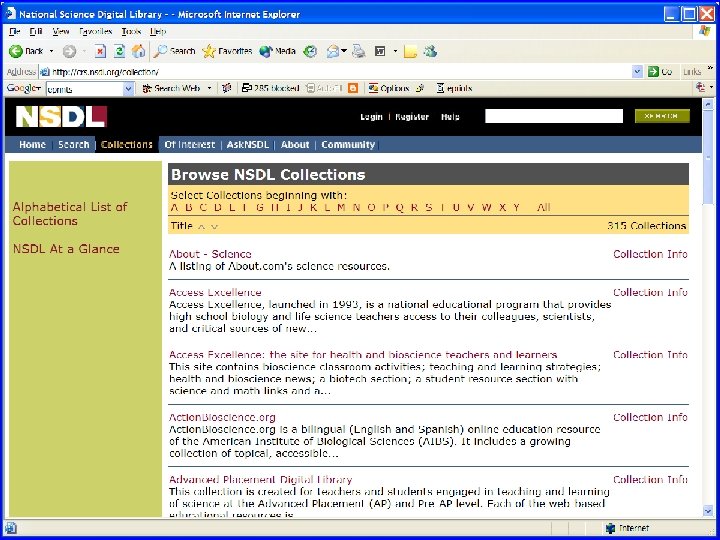Open the Tools menu
The height and width of the screenshot is (540, 720).
click(x=131, y=31)
